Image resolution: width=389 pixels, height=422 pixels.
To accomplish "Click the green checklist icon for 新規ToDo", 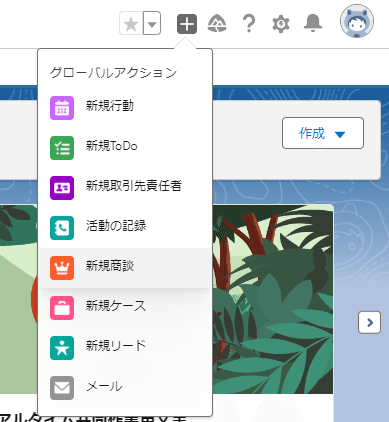I will pos(62,148).
